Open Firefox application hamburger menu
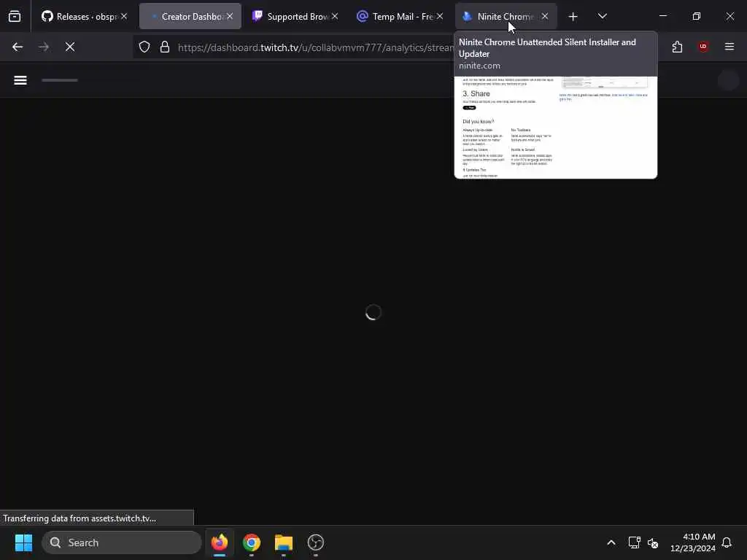747x560 pixels. coord(729,47)
